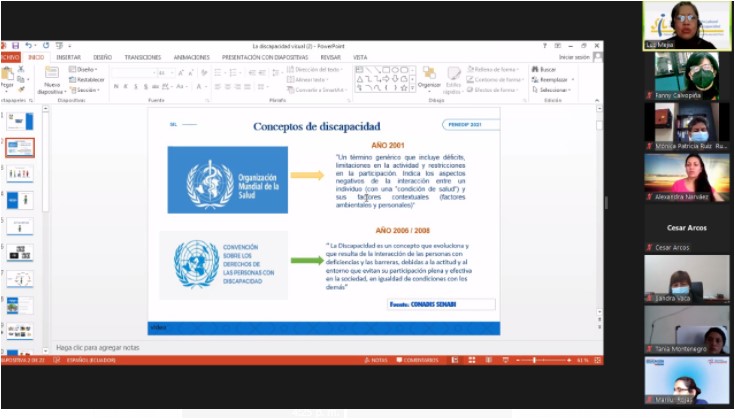Click the zoom slider handle
The image size is (735, 419).
[x=534, y=360]
